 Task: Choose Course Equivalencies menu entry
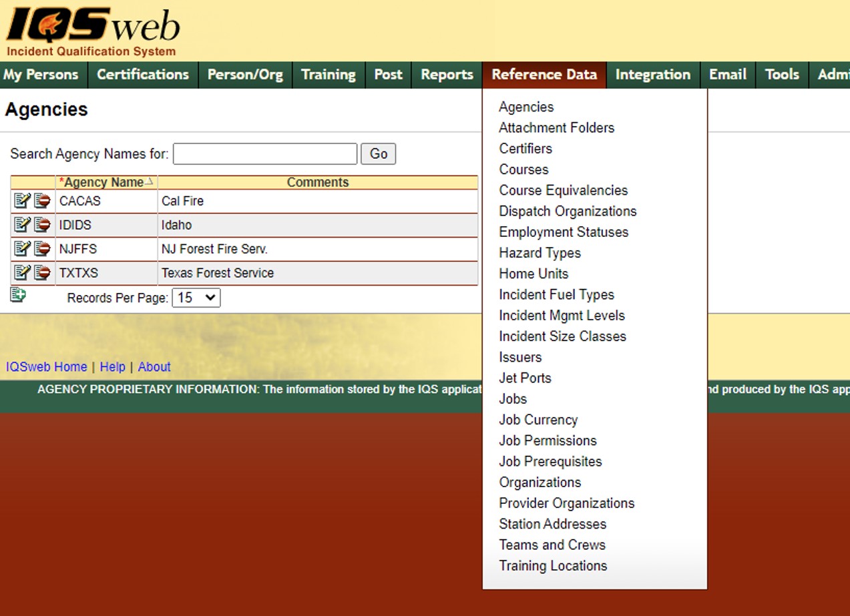point(564,190)
